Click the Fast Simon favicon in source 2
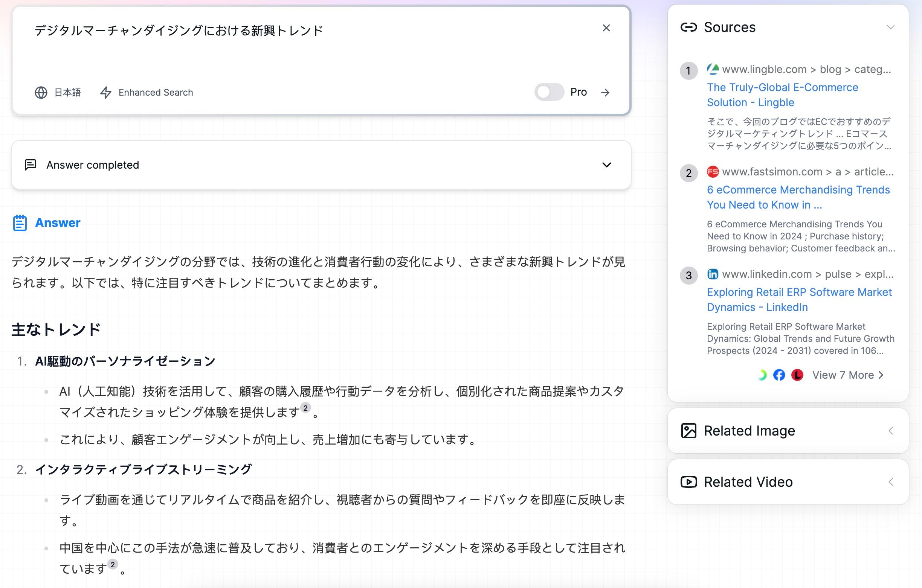 click(713, 172)
